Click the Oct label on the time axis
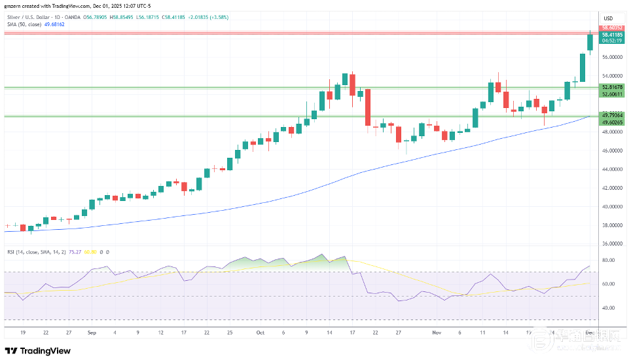This screenshot has width=631, height=364. tap(260, 333)
